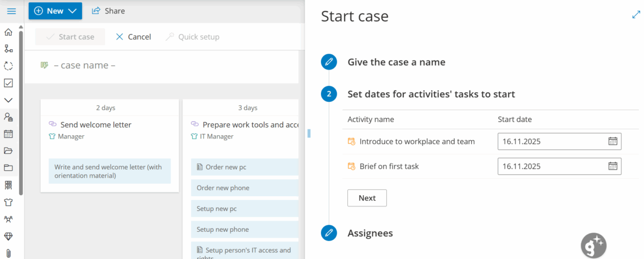644x259 pixels.
Task: Click the pencil icon beside Give the case a name
Action: point(329,62)
